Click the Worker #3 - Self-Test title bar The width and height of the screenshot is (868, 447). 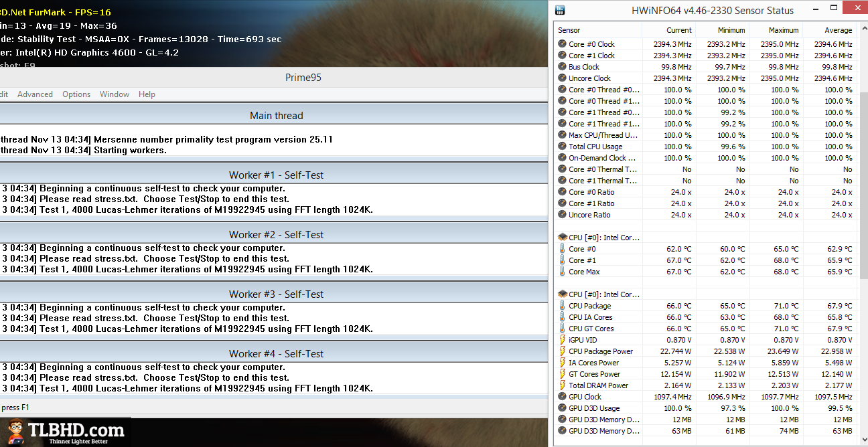[274, 294]
